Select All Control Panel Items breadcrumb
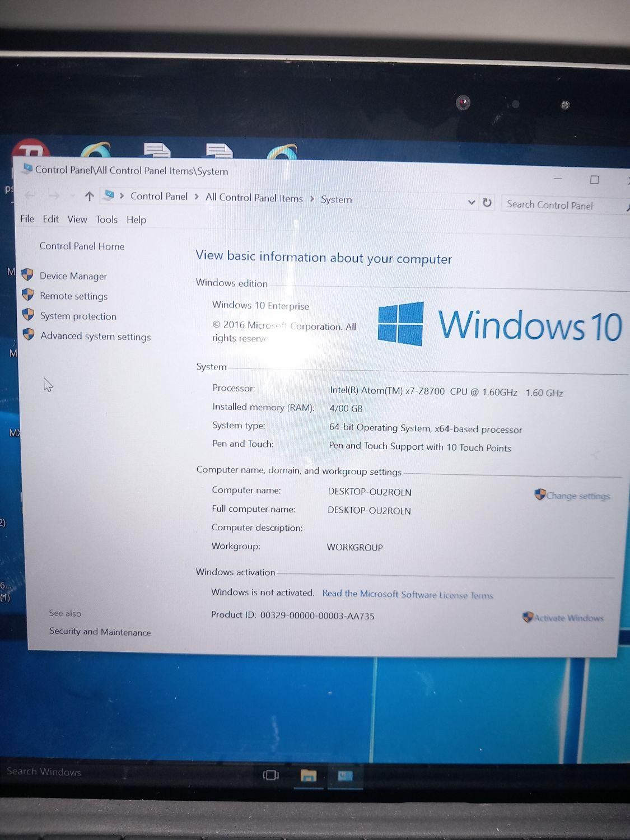630x840 pixels. [254, 198]
